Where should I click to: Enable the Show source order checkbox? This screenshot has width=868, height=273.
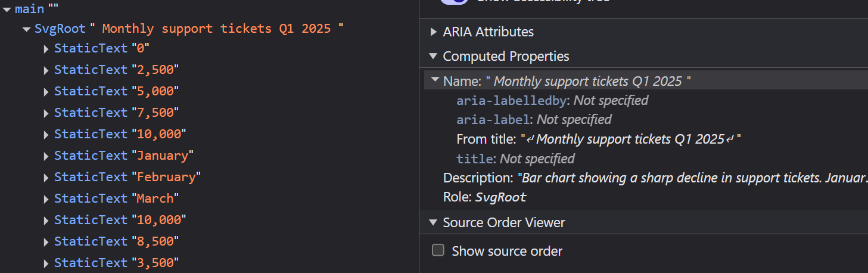click(x=438, y=250)
